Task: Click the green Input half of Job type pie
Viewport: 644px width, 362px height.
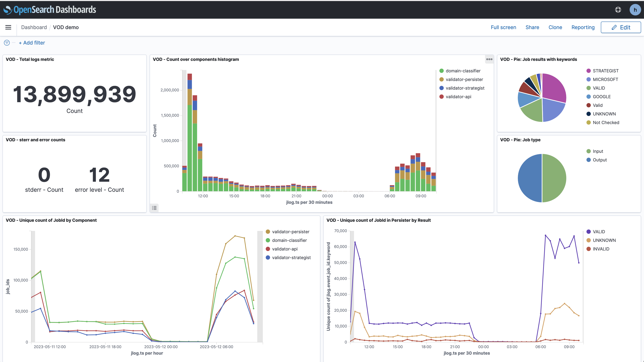Action: 554,178
